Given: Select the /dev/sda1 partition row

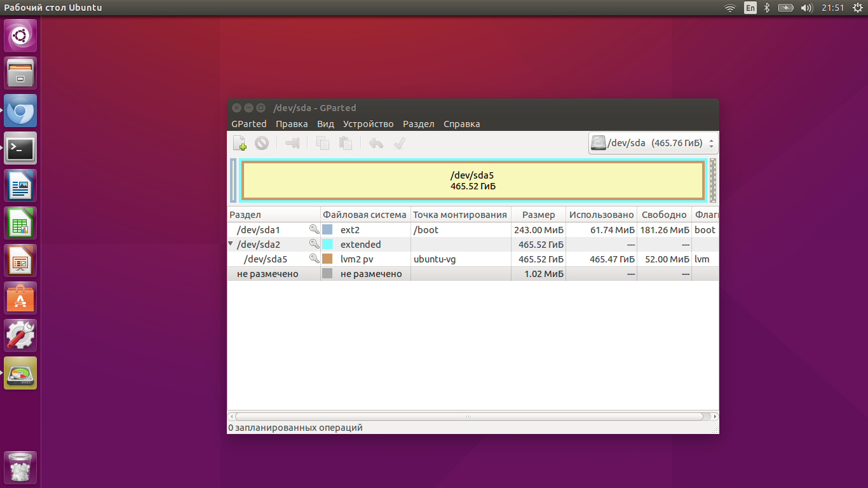Looking at the screenshot, I should click(473, 229).
